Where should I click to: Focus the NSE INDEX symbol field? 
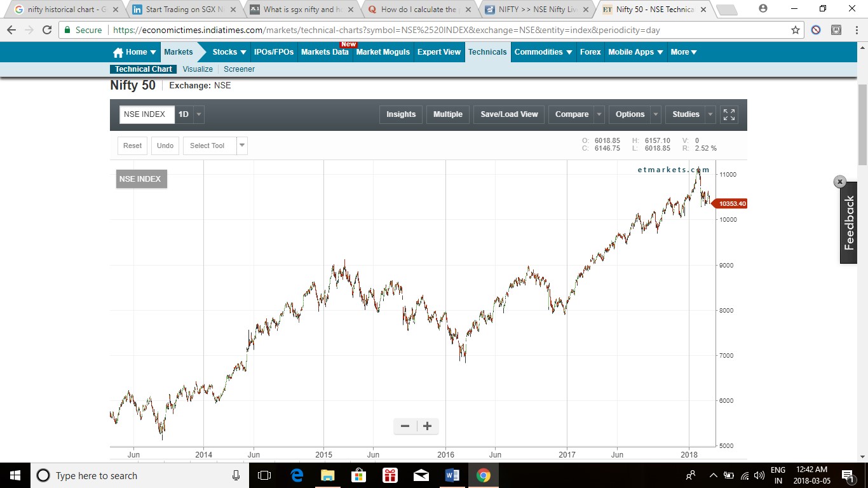[147, 114]
